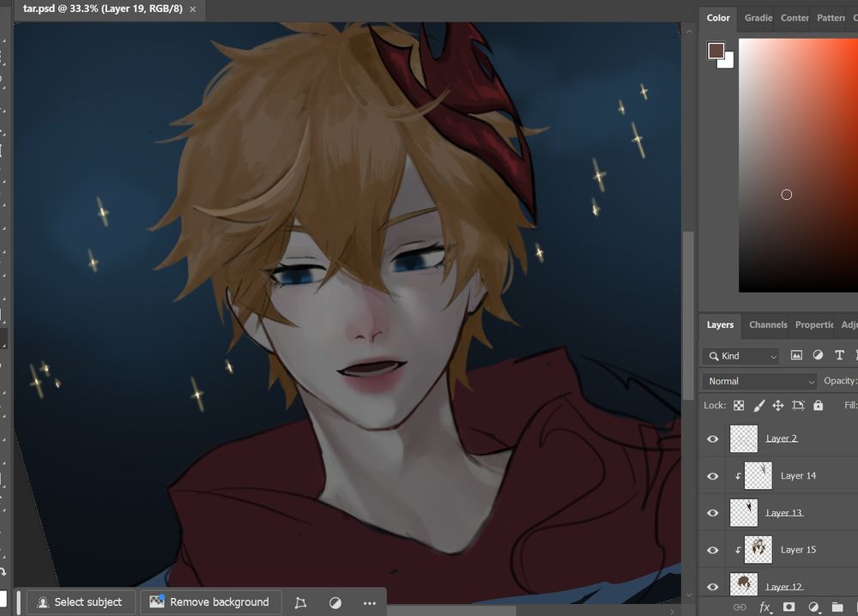Add layer mask icon
The image size is (858, 616).
coord(789,607)
